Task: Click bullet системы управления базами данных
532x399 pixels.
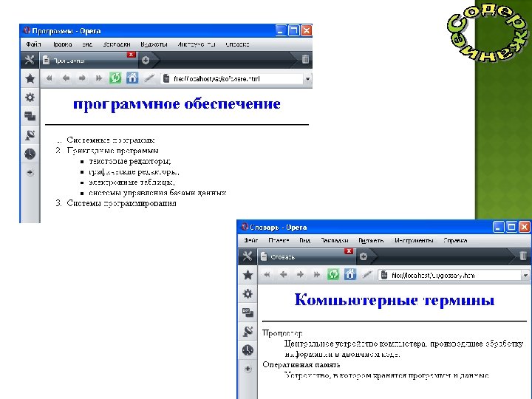Action: (x=157, y=193)
